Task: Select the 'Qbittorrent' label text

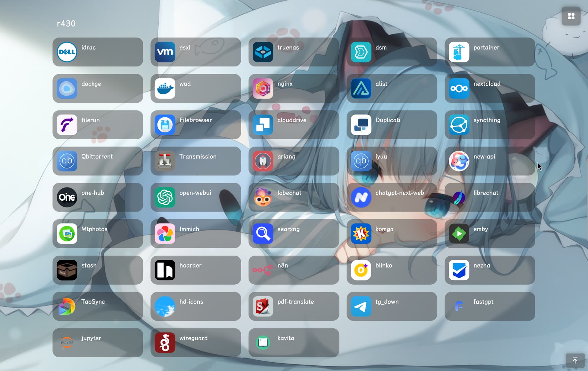Action: click(97, 157)
